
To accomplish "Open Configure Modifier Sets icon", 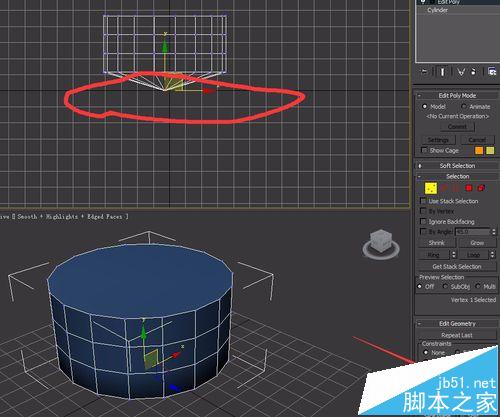I will tap(492, 71).
